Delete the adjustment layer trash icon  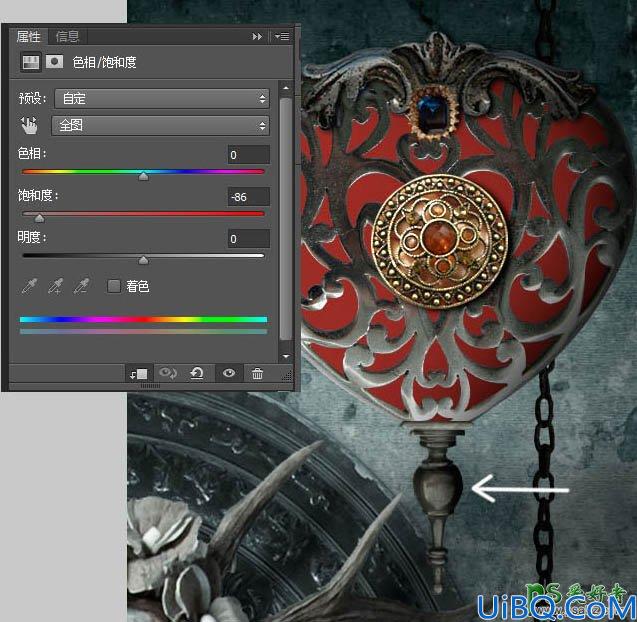pyautogui.click(x=257, y=373)
